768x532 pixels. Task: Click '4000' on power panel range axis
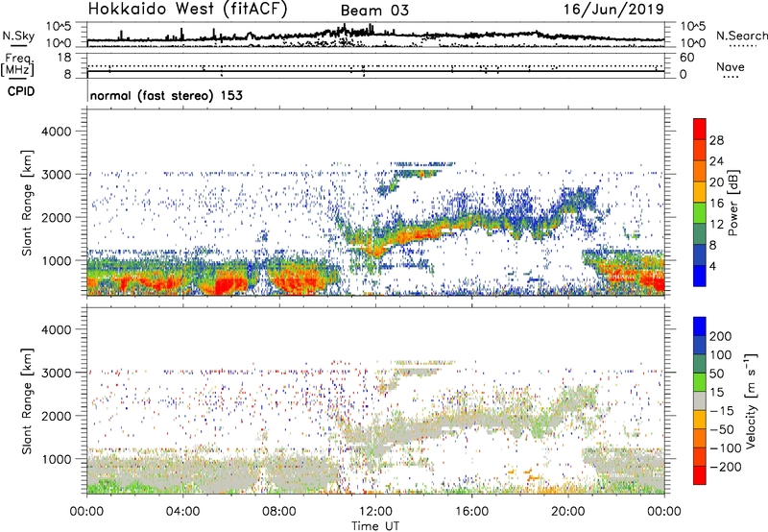(56, 132)
